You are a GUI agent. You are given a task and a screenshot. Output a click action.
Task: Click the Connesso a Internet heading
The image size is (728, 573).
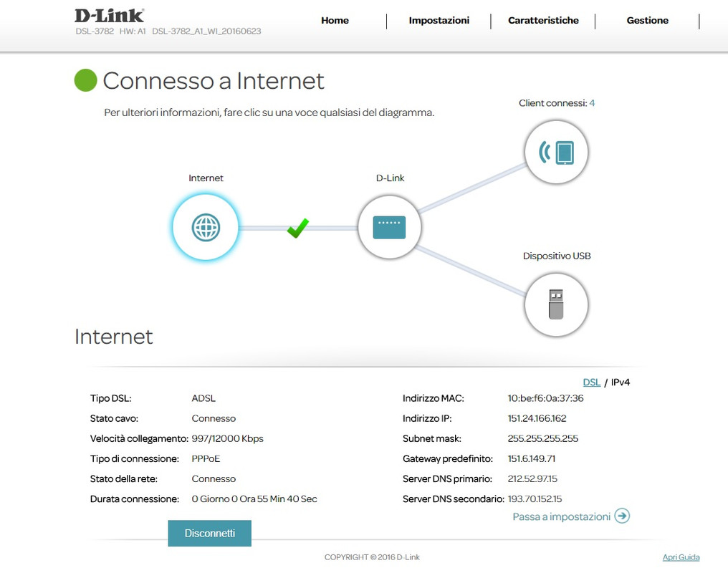pyautogui.click(x=213, y=81)
